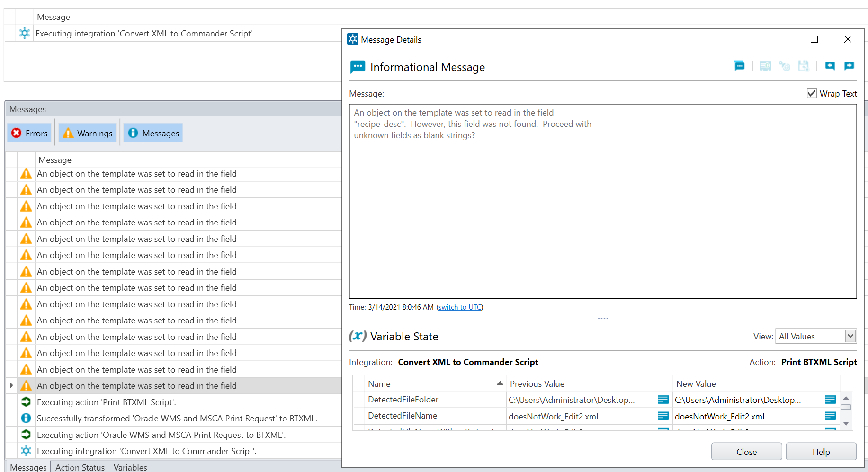Minimize the Message Details window
This screenshot has width=868, height=472.
tap(781, 39)
